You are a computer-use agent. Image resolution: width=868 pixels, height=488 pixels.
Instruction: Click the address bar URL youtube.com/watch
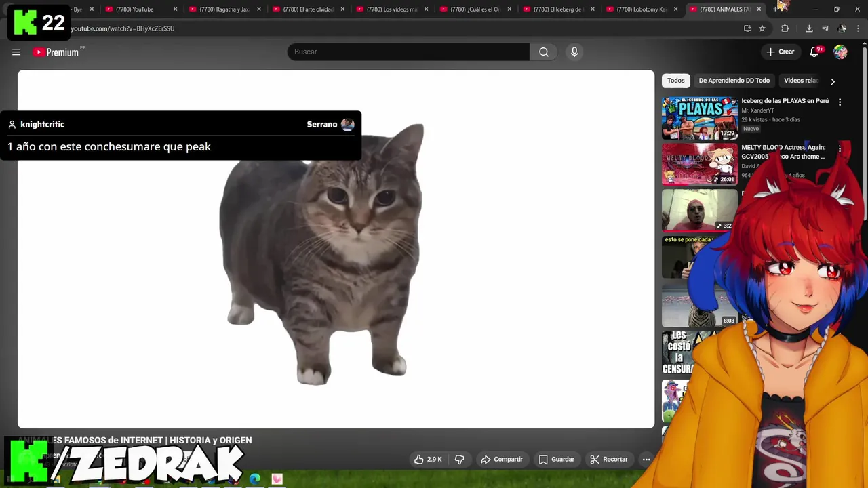coord(123,28)
